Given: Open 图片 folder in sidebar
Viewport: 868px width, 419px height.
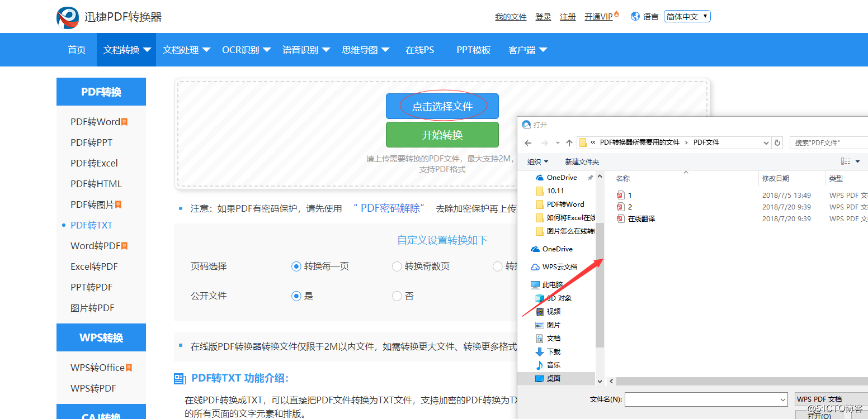Looking at the screenshot, I should click(548, 325).
